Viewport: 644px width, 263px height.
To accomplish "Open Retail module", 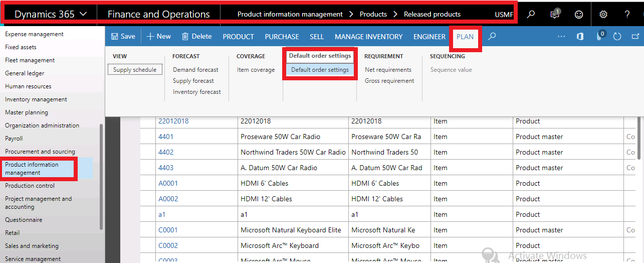I will click(x=13, y=233).
